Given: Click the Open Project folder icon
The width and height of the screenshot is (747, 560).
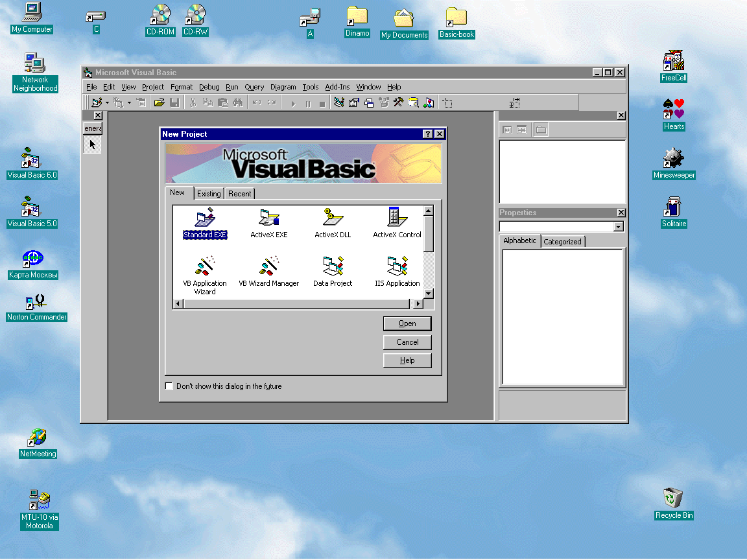Looking at the screenshot, I should coord(160,102).
